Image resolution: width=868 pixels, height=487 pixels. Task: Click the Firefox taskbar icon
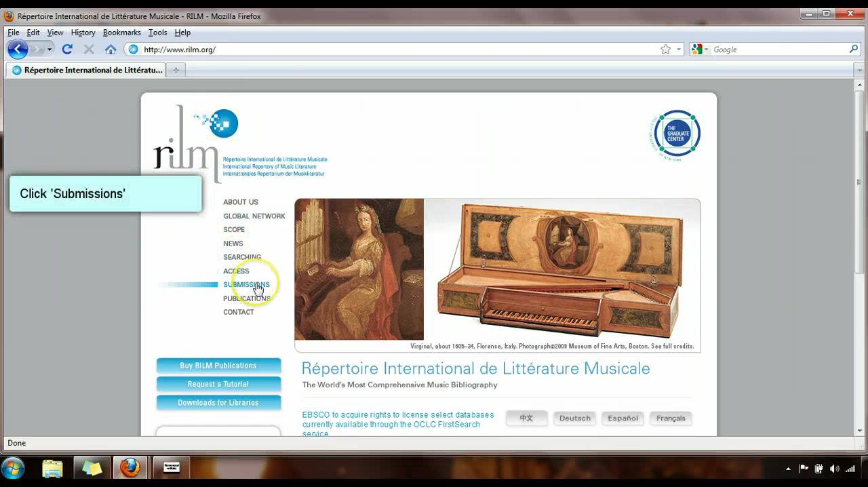(x=130, y=468)
